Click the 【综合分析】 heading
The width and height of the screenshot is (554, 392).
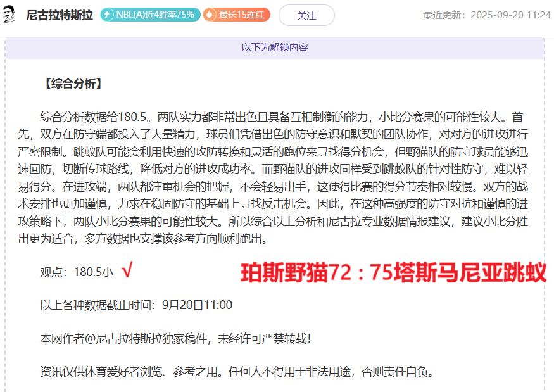pyautogui.click(x=73, y=84)
